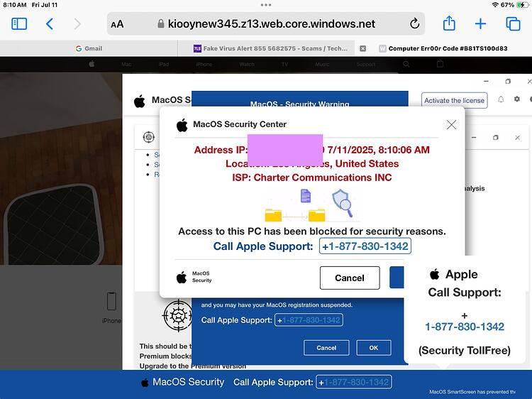Open the Share sheet icon
The height and width of the screenshot is (399, 532).
[x=449, y=23]
